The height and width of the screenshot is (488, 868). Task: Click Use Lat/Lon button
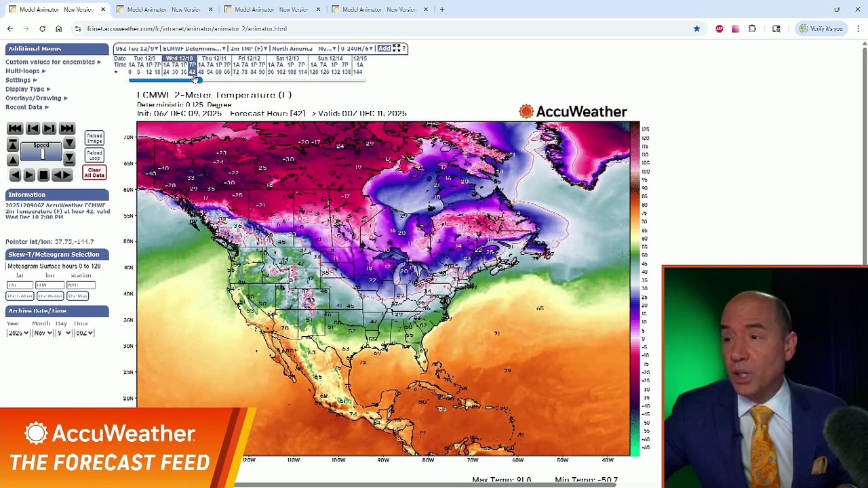(x=20, y=296)
